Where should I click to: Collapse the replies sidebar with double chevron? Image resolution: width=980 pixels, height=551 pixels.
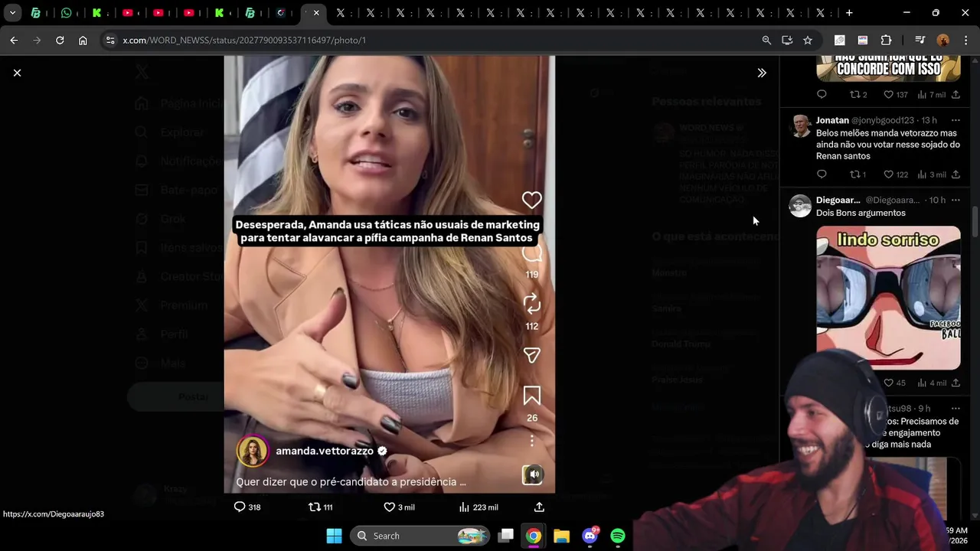[x=762, y=73]
